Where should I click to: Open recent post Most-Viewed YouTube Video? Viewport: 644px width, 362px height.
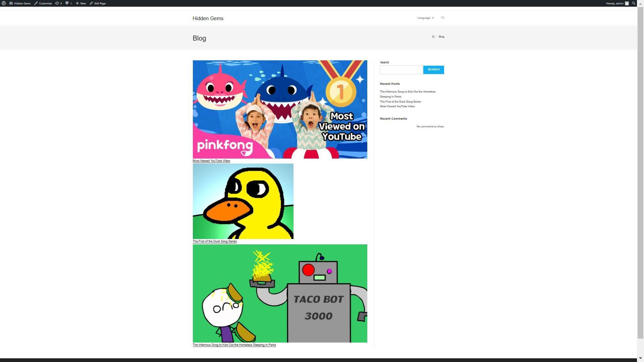[397, 107]
